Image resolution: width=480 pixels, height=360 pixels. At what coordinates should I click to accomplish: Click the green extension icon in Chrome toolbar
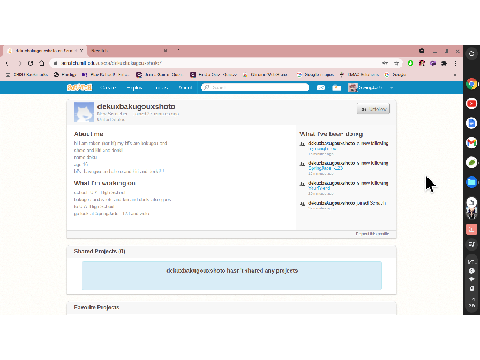tap(410, 63)
